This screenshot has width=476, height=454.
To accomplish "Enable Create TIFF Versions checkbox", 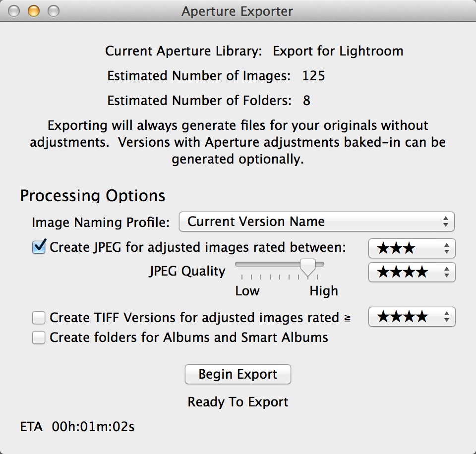I will pyautogui.click(x=39, y=317).
